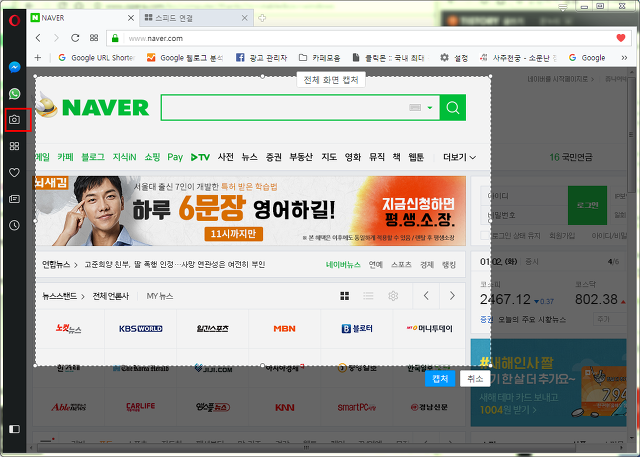The height and width of the screenshot is (457, 640).
Task: Open the on-screen keyboard icon in search
Action: [415, 108]
